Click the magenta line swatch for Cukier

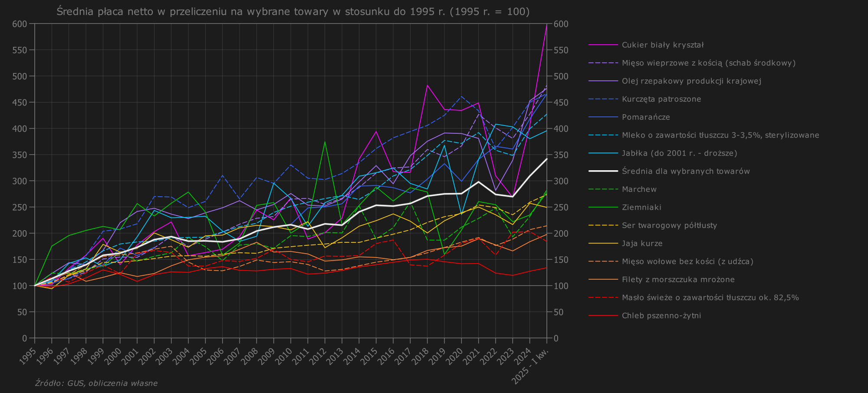point(603,45)
